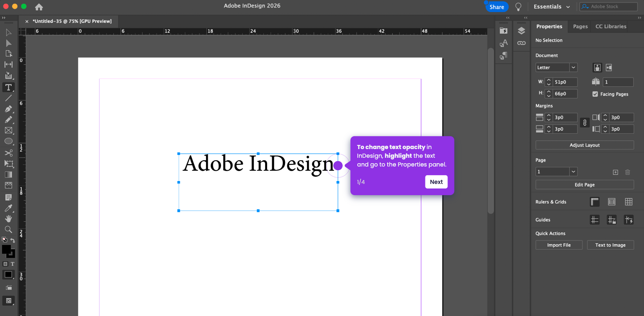This screenshot has height=316, width=644.
Task: Reset to default fill and stroke
Action: (5, 240)
